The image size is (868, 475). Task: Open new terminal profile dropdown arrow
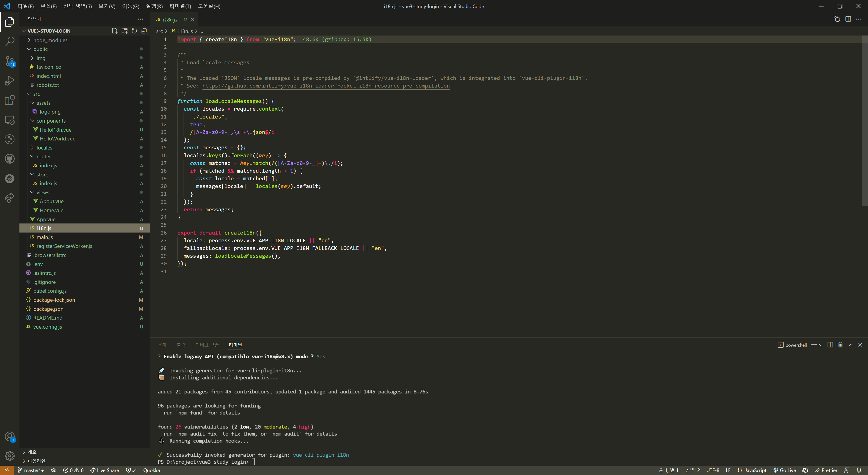(x=821, y=344)
